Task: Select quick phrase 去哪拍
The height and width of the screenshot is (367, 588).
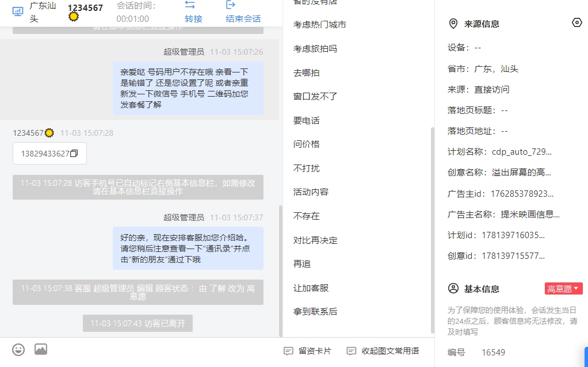Action: [307, 72]
